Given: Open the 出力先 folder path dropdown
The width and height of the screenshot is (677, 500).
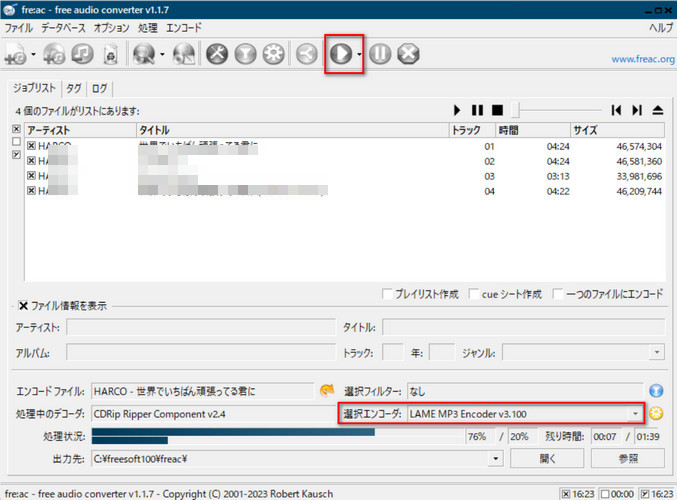Looking at the screenshot, I should pyautogui.click(x=496, y=459).
